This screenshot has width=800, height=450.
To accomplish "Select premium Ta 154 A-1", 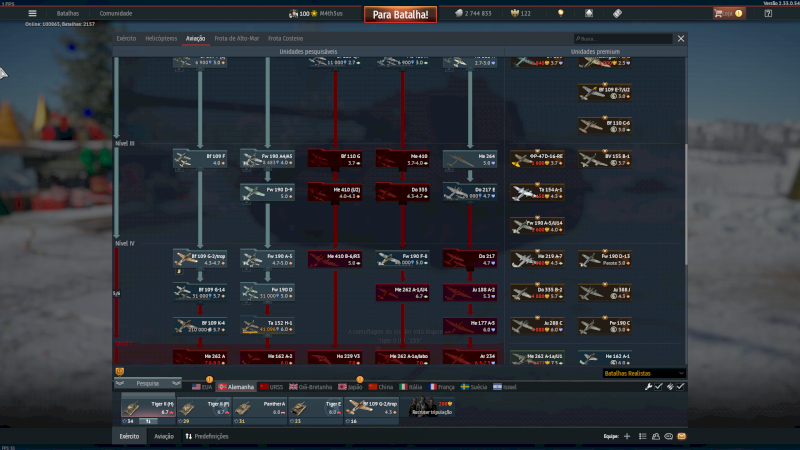I will 537,192.
